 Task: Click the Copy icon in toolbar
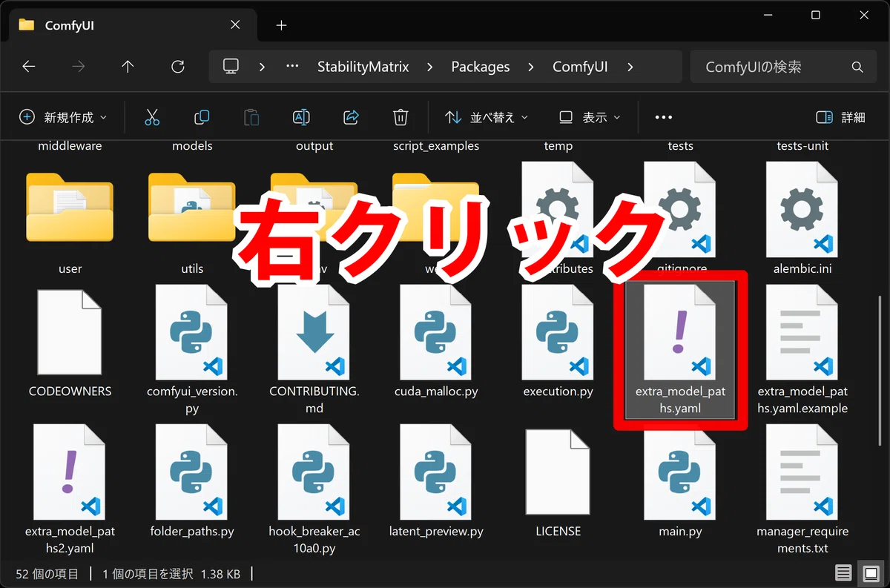tap(202, 117)
